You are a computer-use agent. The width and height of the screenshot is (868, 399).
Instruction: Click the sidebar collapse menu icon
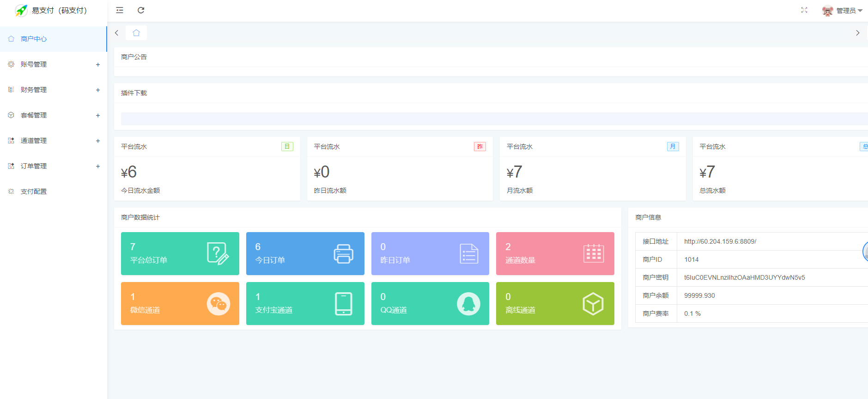pyautogui.click(x=120, y=10)
